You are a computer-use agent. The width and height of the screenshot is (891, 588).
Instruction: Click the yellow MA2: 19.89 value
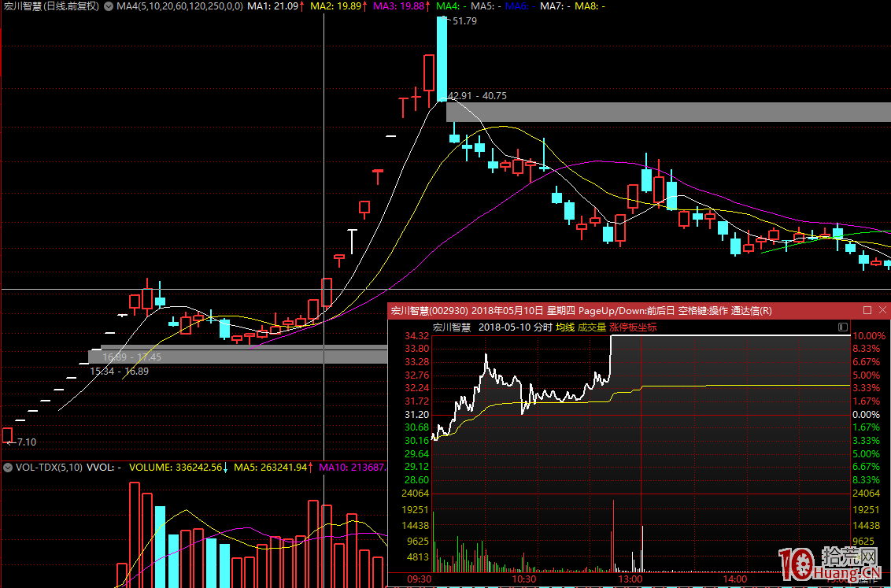[336, 6]
